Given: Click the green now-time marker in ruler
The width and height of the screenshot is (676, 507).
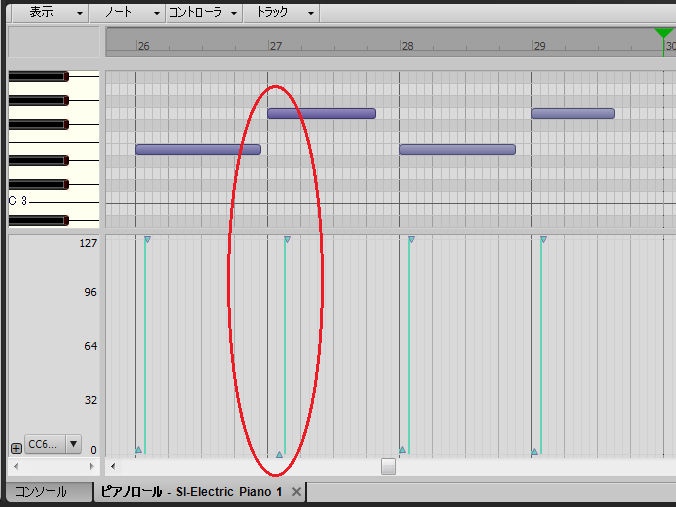Looking at the screenshot, I should point(663,34).
